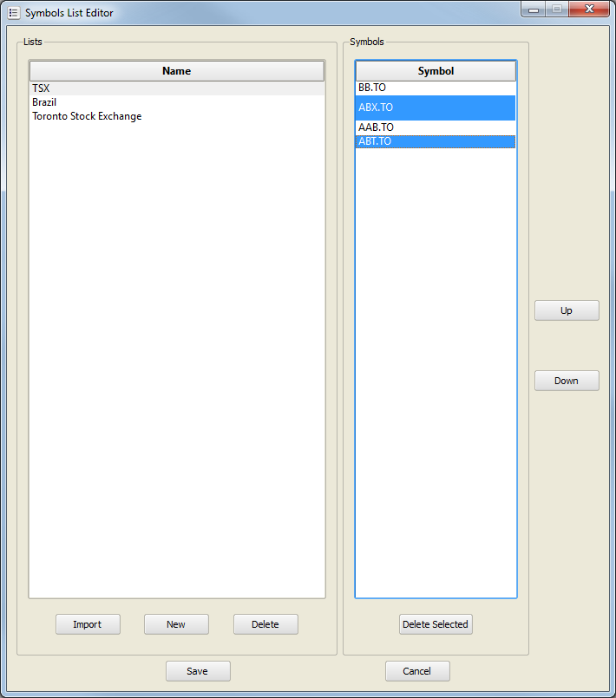Save the symbol list changes

point(198,671)
